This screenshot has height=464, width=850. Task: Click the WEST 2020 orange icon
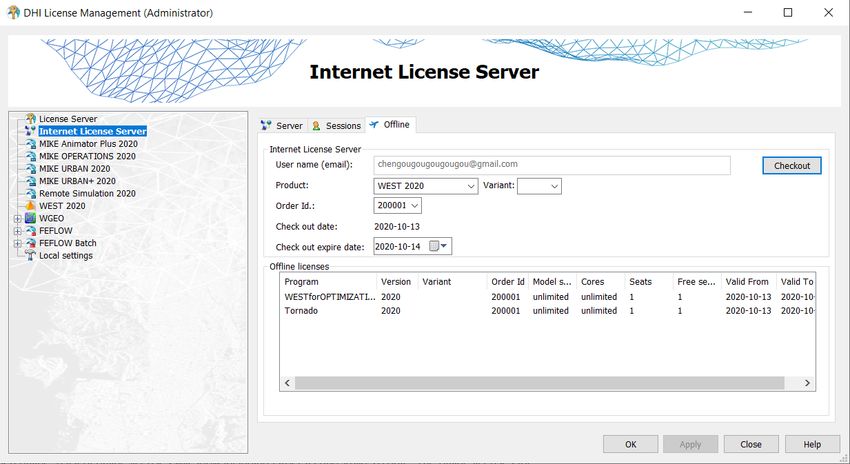point(30,206)
